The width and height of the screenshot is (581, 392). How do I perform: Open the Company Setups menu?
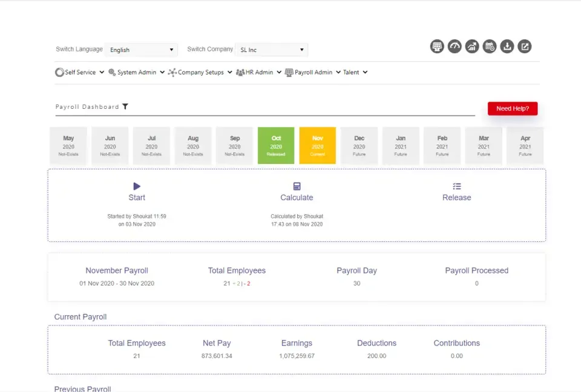tap(200, 72)
